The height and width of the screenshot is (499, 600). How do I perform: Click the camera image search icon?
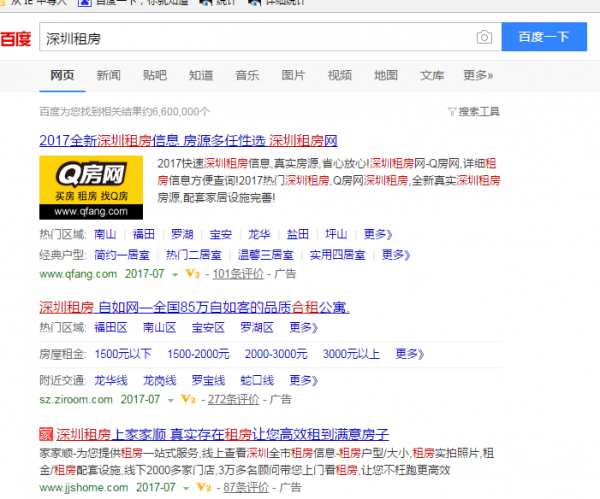[x=484, y=38]
